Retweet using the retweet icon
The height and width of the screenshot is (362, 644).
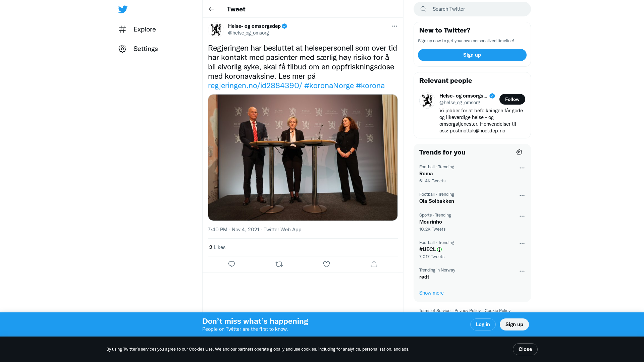pos(279,264)
